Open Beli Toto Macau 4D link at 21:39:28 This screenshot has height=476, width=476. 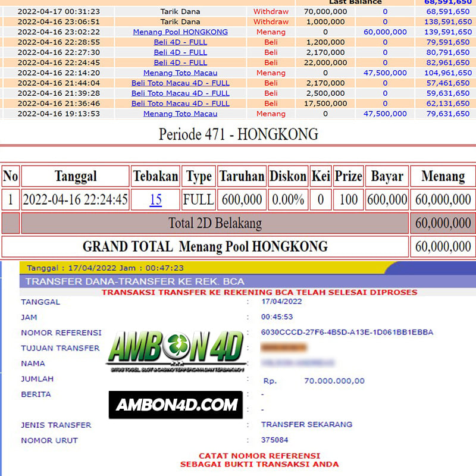click(x=180, y=93)
